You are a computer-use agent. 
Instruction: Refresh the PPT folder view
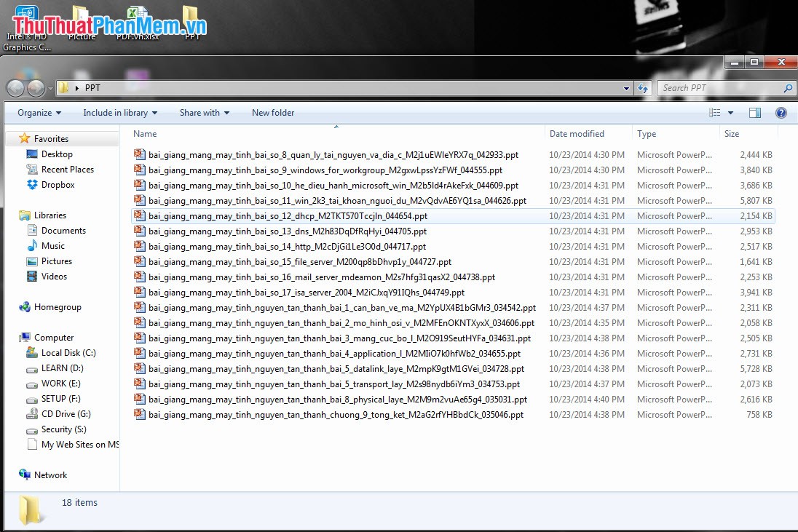(643, 87)
